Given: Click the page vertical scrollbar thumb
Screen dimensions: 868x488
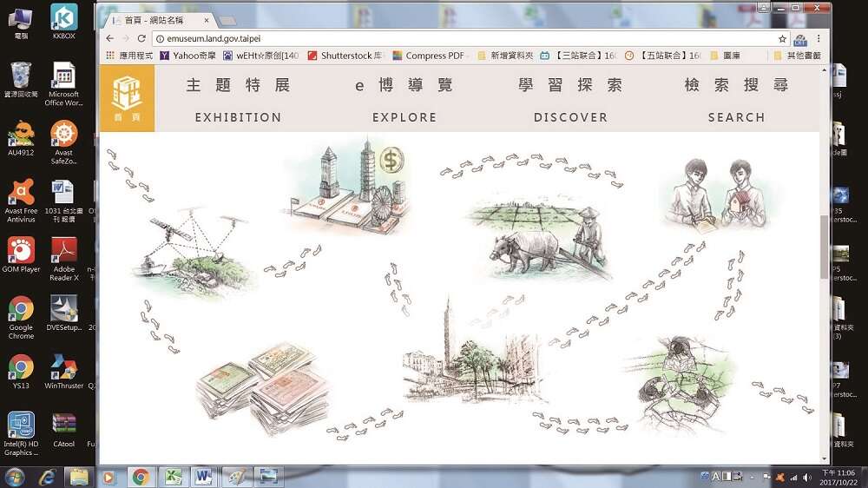Looking at the screenshot, I should click(x=825, y=247).
